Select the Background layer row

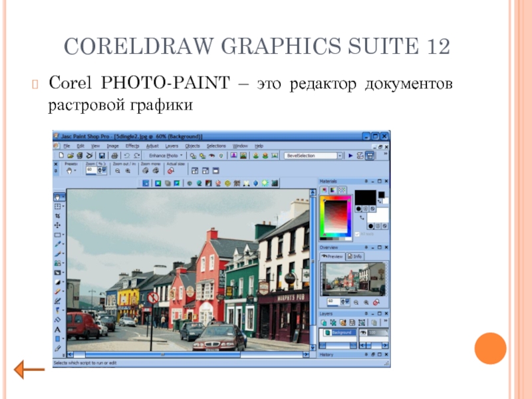point(338,332)
